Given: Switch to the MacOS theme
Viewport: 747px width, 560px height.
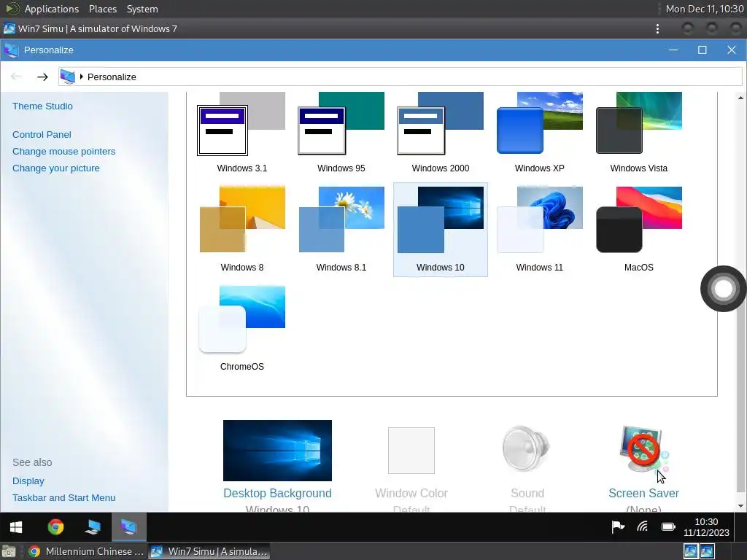Looking at the screenshot, I should click(x=638, y=229).
